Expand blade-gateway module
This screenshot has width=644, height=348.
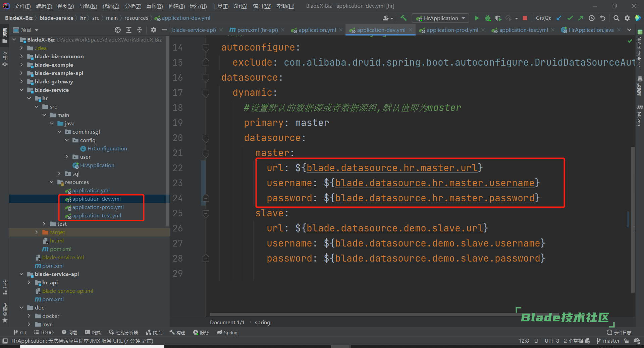point(21,81)
